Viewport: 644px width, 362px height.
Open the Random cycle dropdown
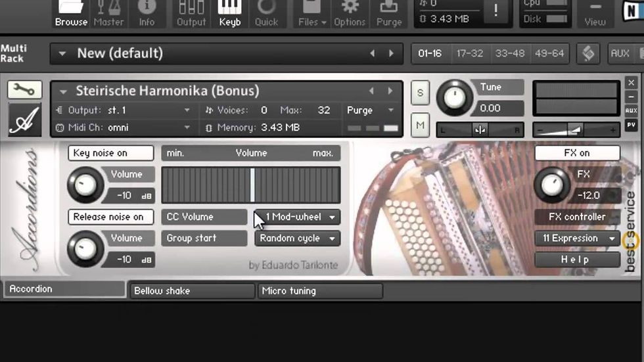point(297,238)
